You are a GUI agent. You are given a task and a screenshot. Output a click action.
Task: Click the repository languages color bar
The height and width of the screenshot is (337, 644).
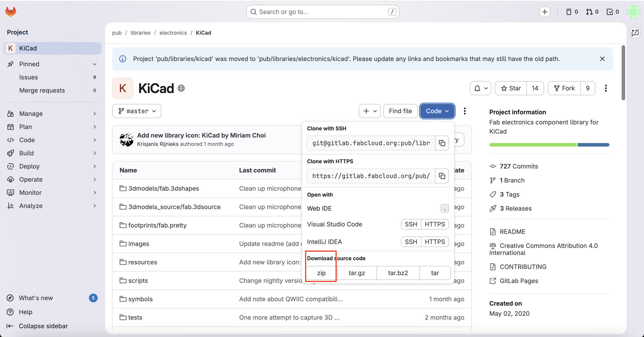pos(549,145)
